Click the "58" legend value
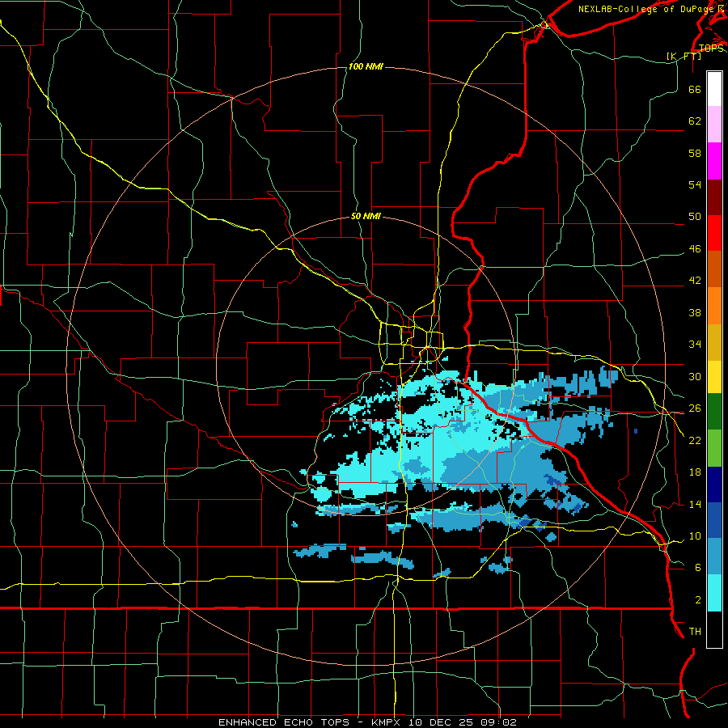This screenshot has width=728, height=728. coord(695,153)
